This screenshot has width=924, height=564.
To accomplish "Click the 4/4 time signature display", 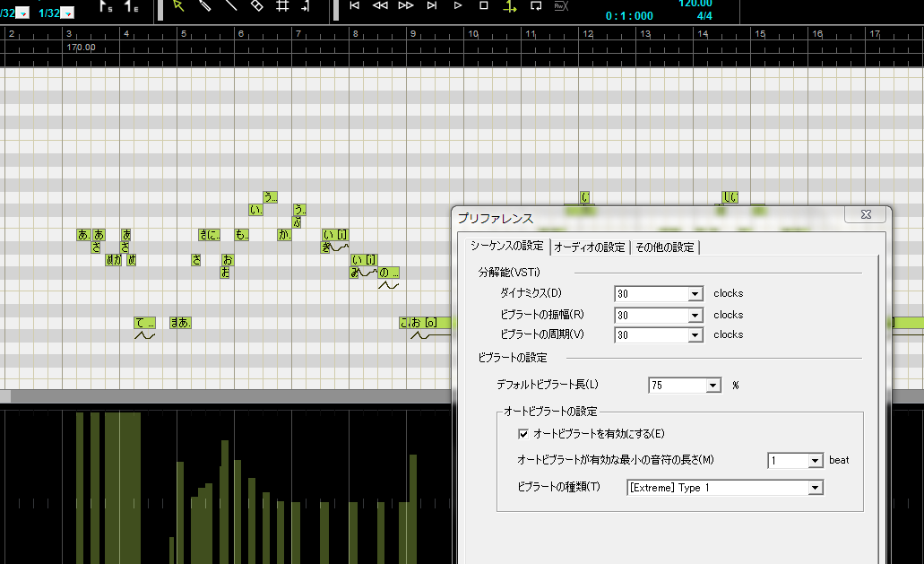I will coord(704,16).
